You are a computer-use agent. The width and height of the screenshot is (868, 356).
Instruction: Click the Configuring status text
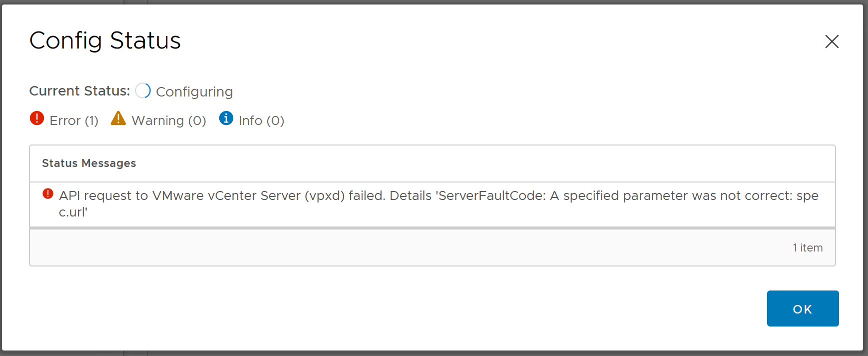[x=194, y=92]
